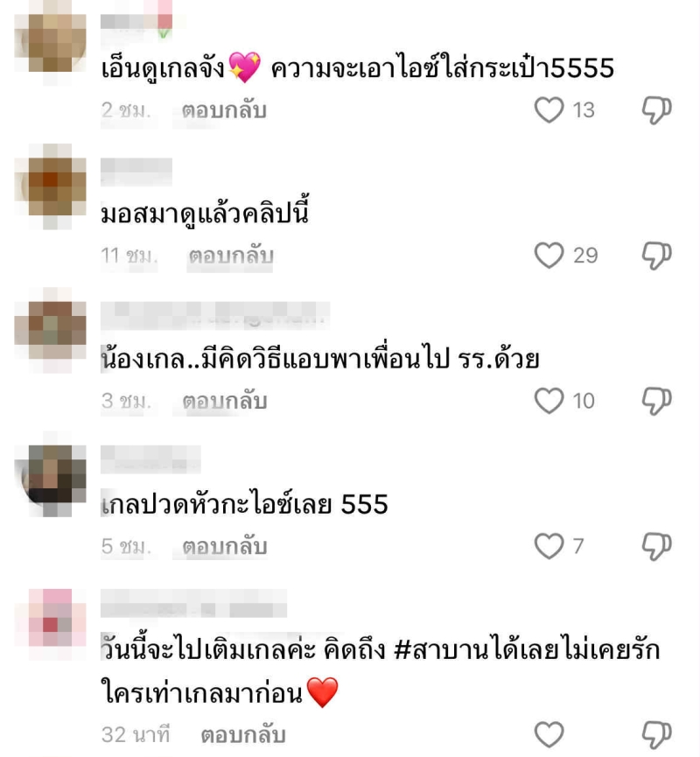Like the comment posted 32 นาที ago
This screenshot has width=700, height=757.
tap(549, 734)
